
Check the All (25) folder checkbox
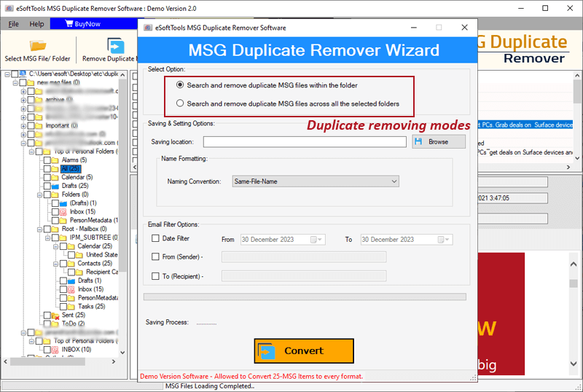(x=47, y=169)
